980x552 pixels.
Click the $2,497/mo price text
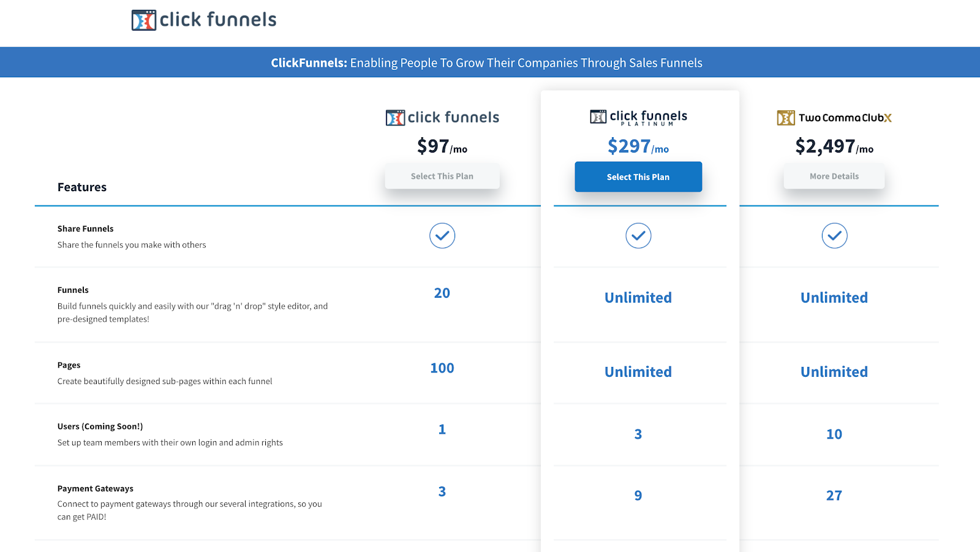834,146
